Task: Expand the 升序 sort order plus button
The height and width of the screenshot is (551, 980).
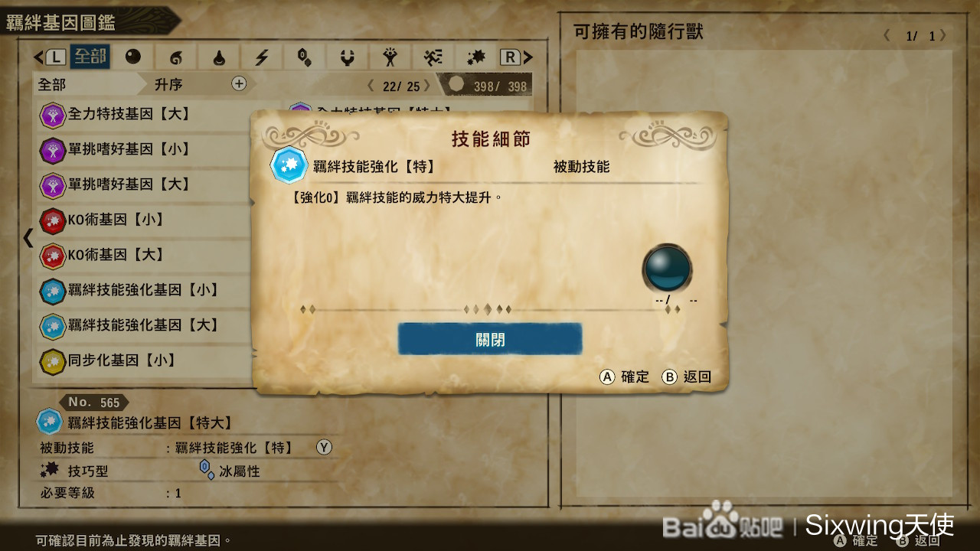Action: (239, 84)
